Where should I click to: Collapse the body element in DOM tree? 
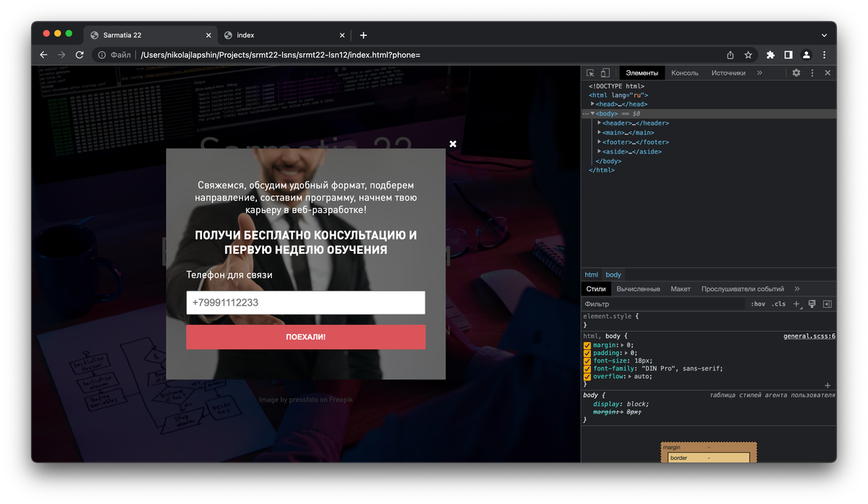pyautogui.click(x=593, y=114)
